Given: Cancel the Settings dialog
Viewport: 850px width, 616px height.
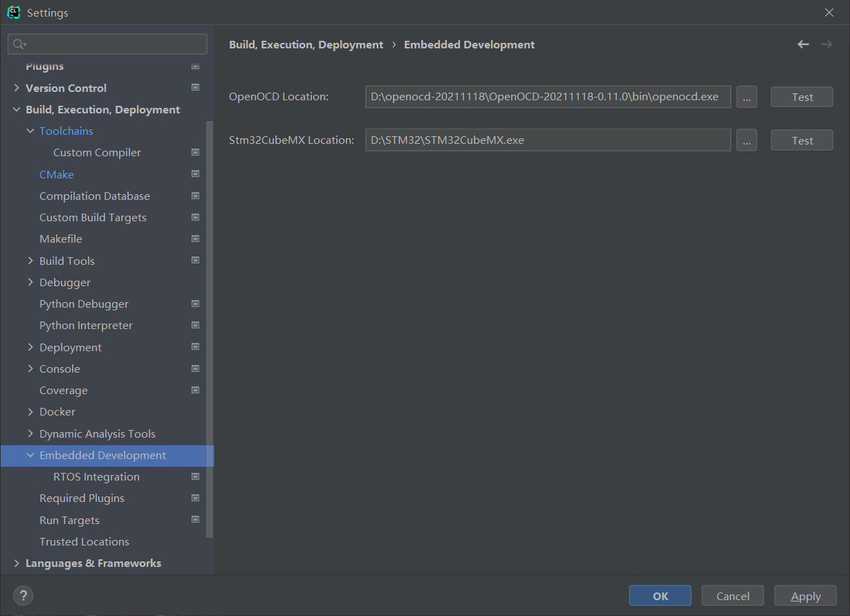Looking at the screenshot, I should click(732, 596).
